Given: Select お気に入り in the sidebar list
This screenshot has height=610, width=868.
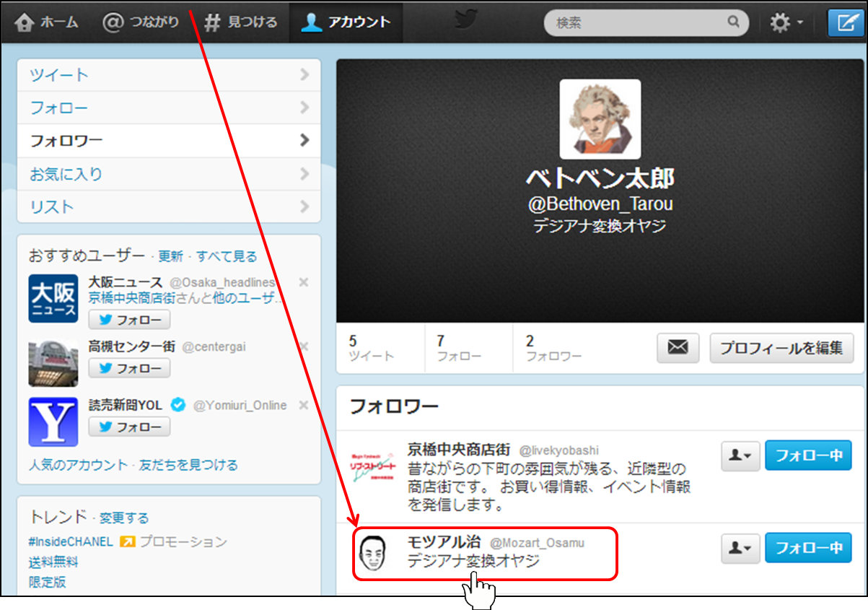Looking at the screenshot, I should click(168, 174).
